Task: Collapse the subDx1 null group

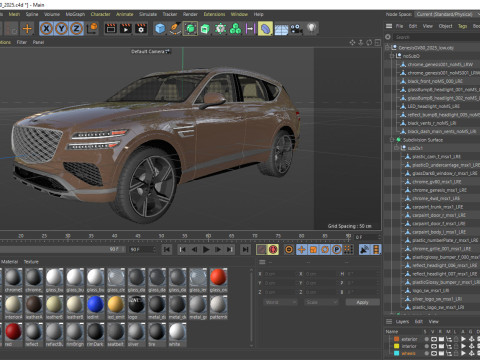Action: pos(397,148)
